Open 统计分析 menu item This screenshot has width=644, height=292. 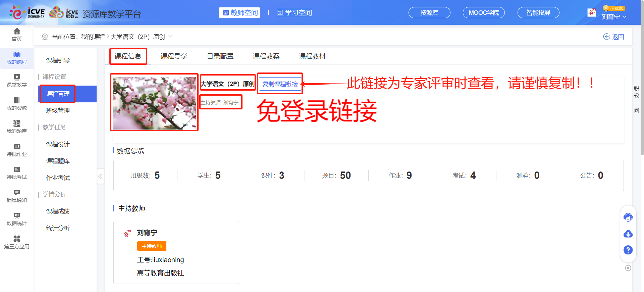click(x=58, y=228)
